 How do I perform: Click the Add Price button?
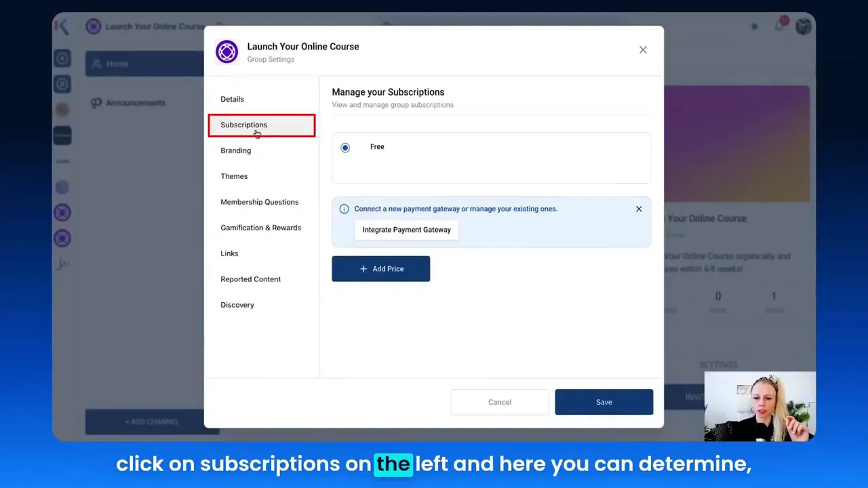[380, 269]
